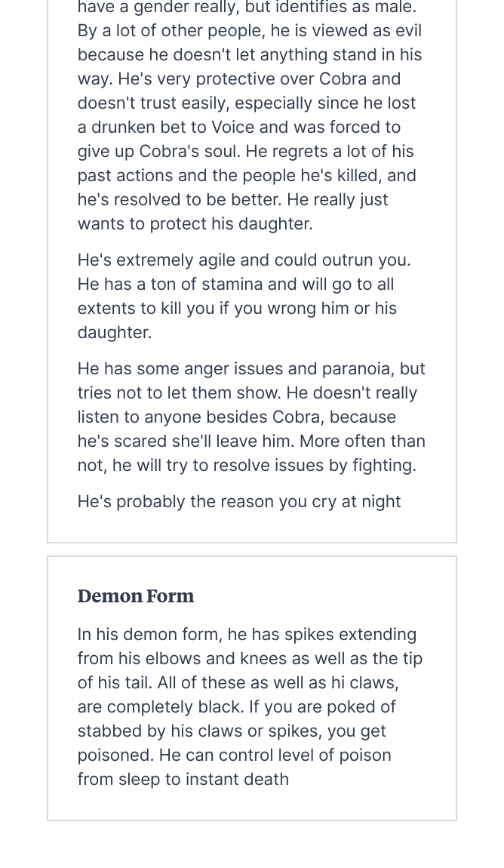Click the line "He has a ton of stamina"
The image size is (504, 868).
pos(235,285)
